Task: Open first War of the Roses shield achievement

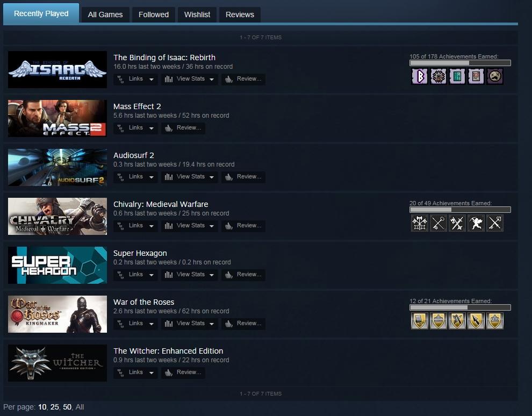Action: click(x=419, y=321)
